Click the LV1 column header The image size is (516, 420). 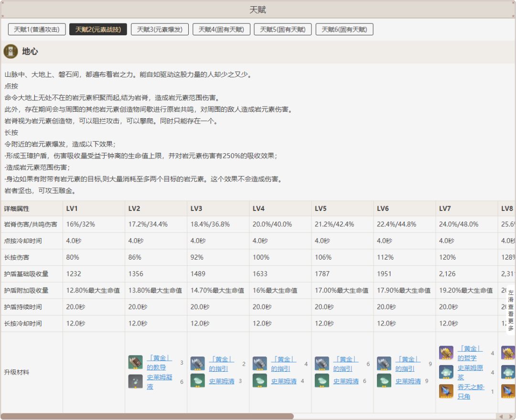[94, 209]
